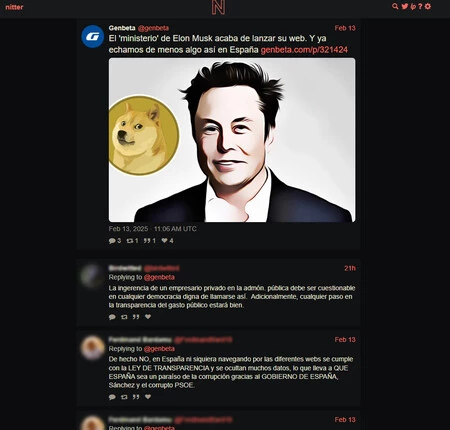Click the comment icon on Genbeta tweet
This screenshot has width=450, height=430.
(x=112, y=241)
